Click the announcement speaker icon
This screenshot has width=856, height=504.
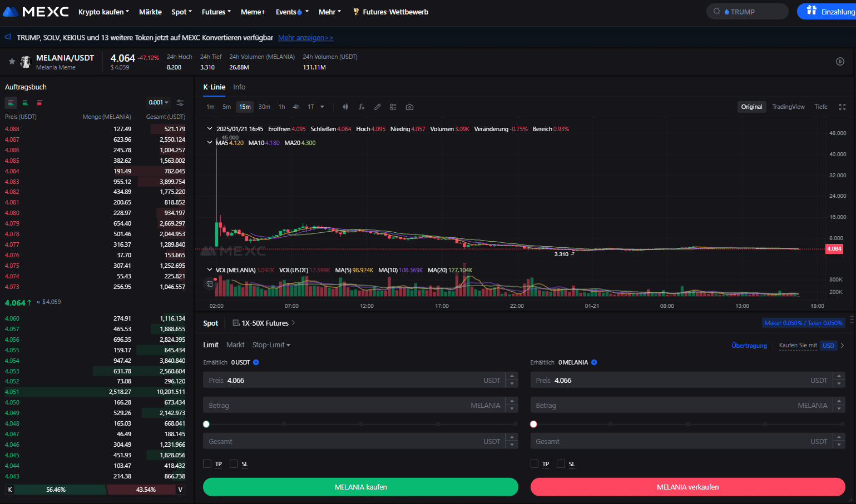[8, 37]
